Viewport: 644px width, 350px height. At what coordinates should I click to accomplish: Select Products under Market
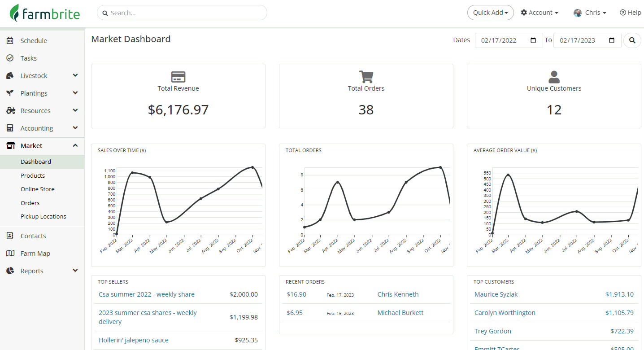33,175
